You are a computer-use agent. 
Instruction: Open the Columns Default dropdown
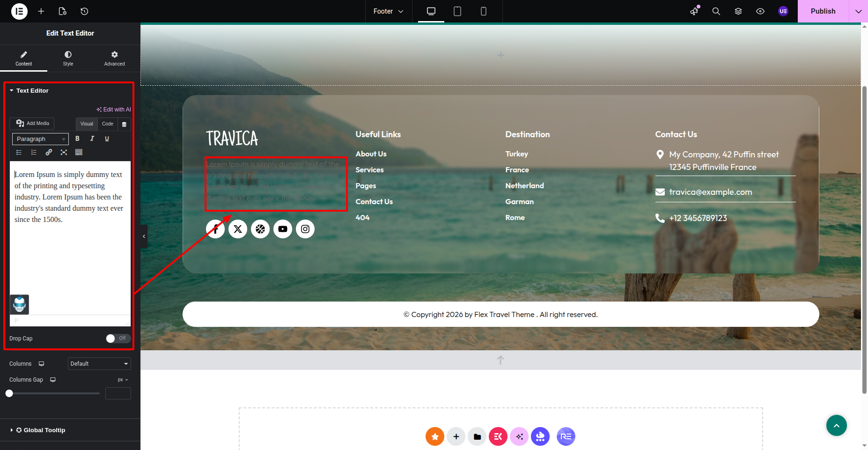(x=99, y=364)
